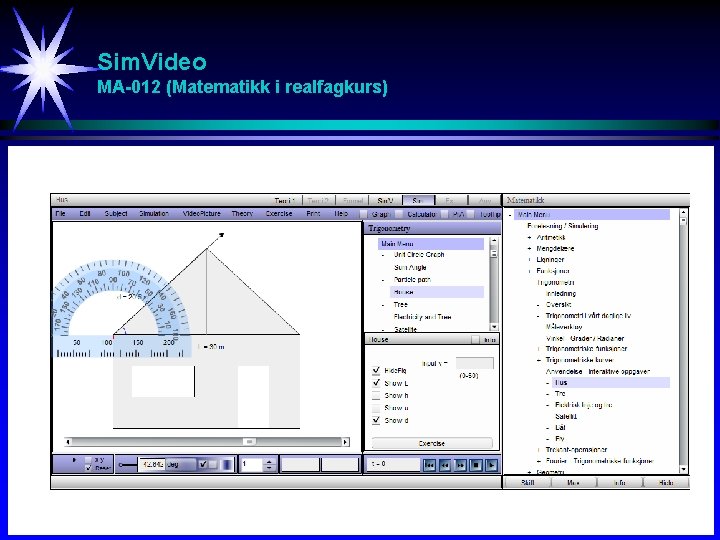Click the arrow tip handle above the roof
Screen dimensions: 720x540
point(221,235)
